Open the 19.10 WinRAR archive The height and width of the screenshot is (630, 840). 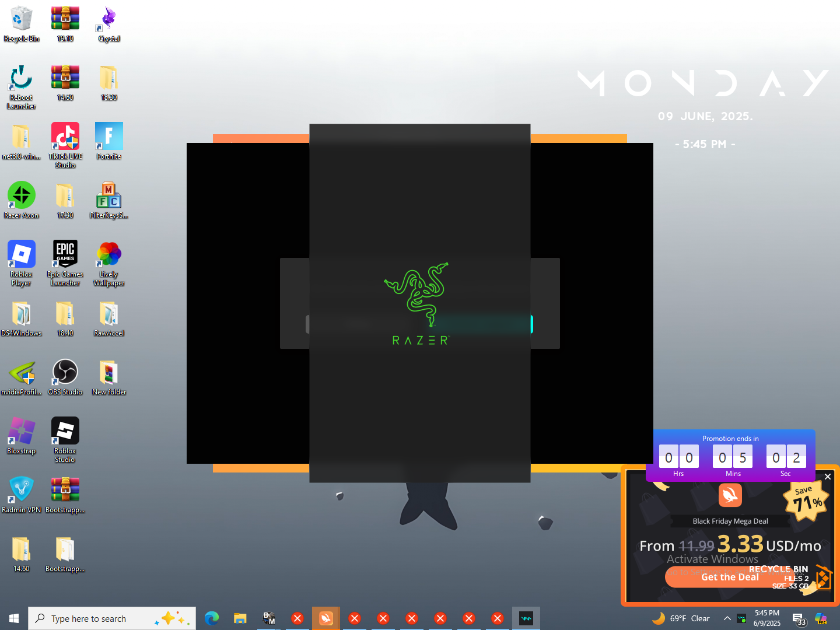pos(65,24)
